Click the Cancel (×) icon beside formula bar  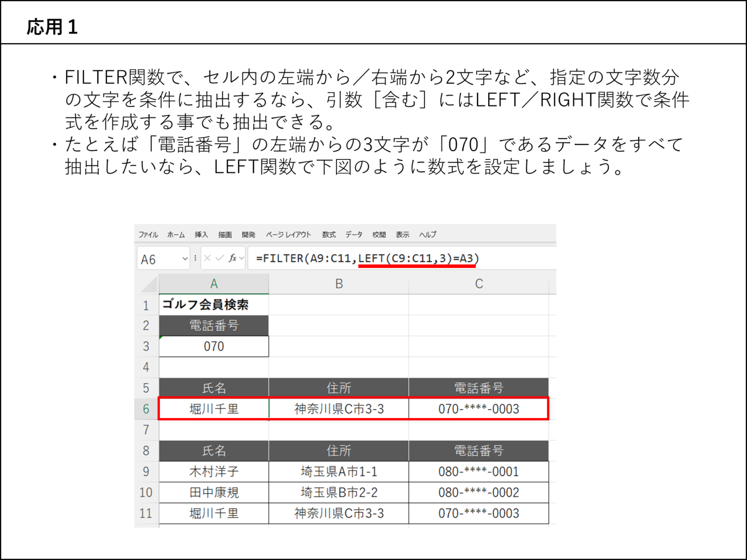[x=206, y=258]
